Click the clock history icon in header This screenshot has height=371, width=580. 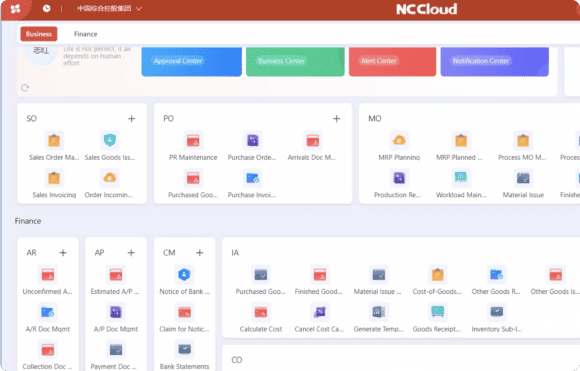click(47, 8)
